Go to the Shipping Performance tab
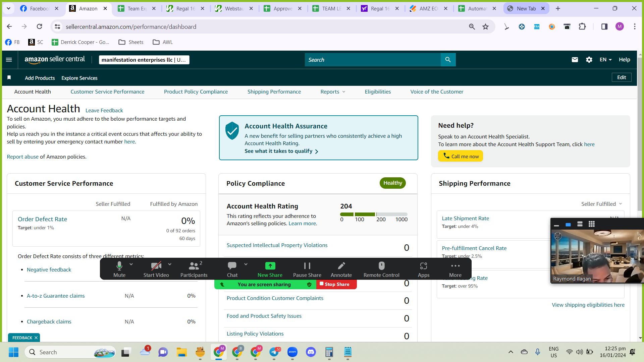 [x=274, y=92]
